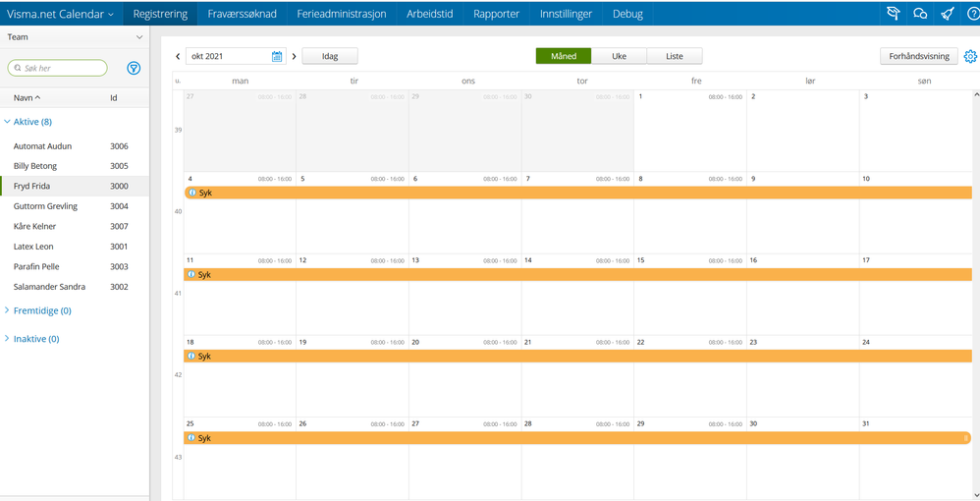This screenshot has height=501, width=980.
Task: Click the chat bubbles icon
Action: (x=919, y=13)
